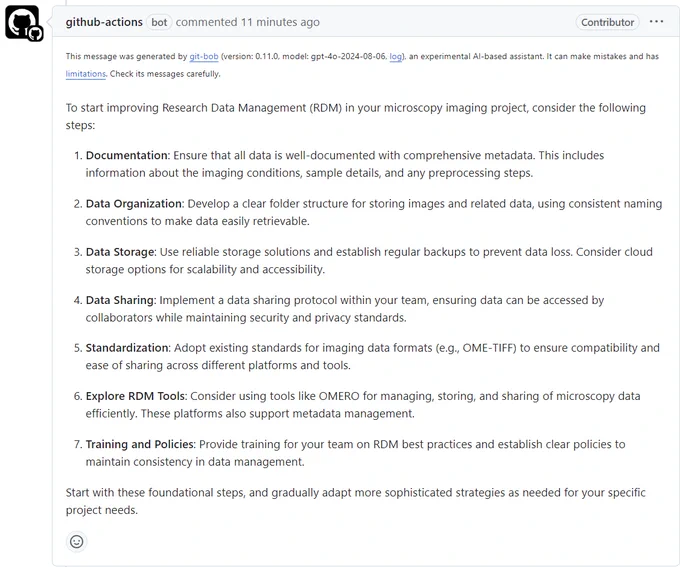The height and width of the screenshot is (567, 680).
Task: Open the log link
Action: point(396,56)
